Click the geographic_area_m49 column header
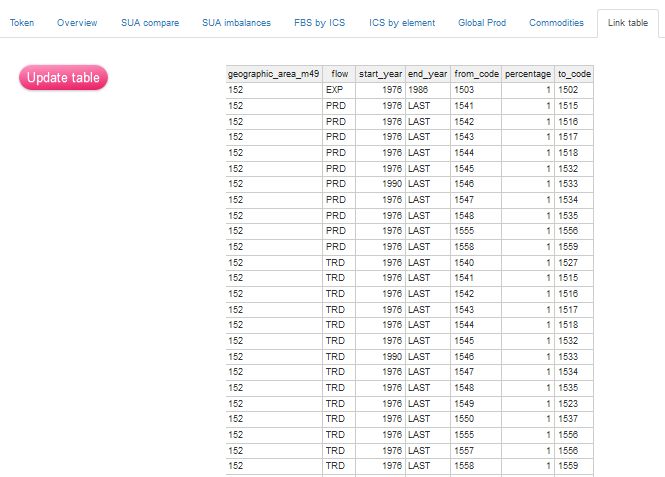Viewport: 665px width, 477px height. tap(274, 74)
